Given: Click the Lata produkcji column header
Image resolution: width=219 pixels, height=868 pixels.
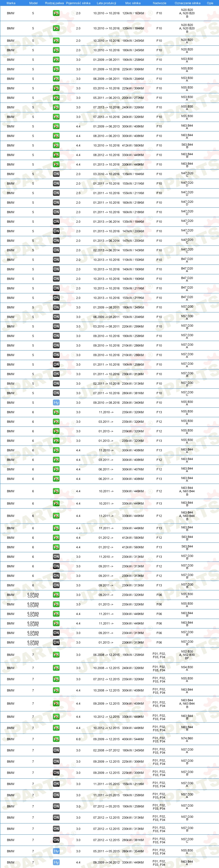Looking at the screenshot, I should click(x=106, y=3).
